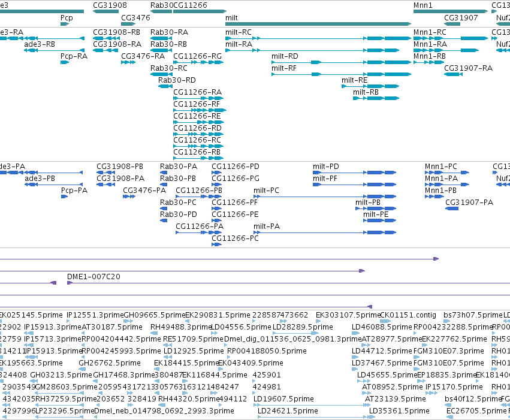
Task: Click the CG11266-RD transcript label
Action: (x=197, y=128)
